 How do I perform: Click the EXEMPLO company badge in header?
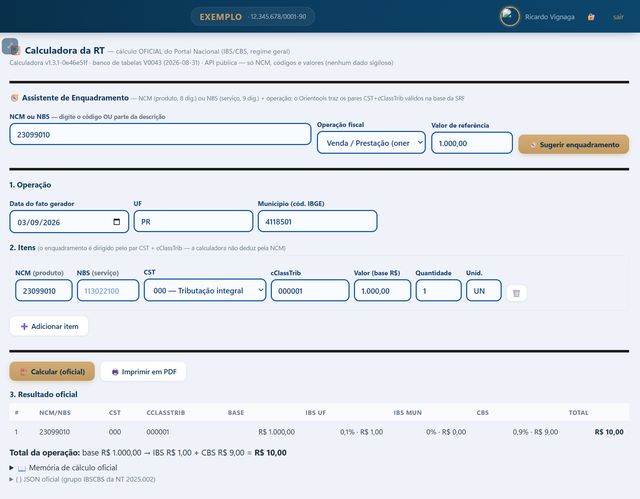coord(253,17)
